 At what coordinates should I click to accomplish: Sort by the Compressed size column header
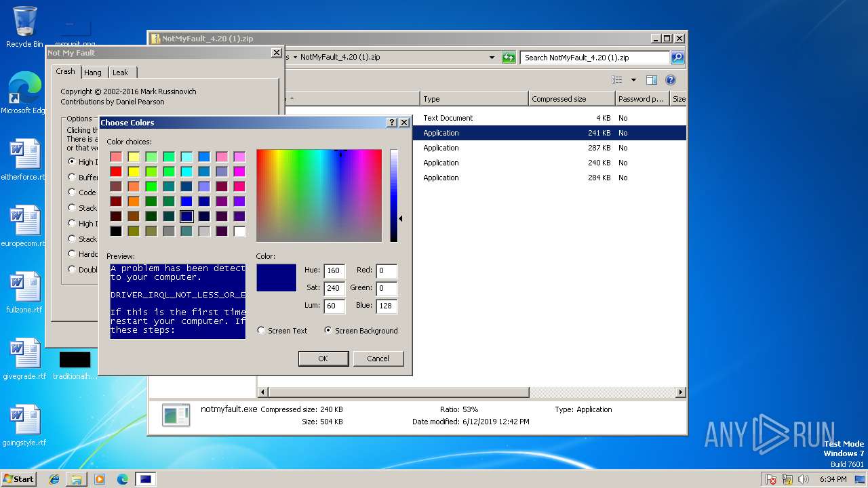[x=572, y=99]
